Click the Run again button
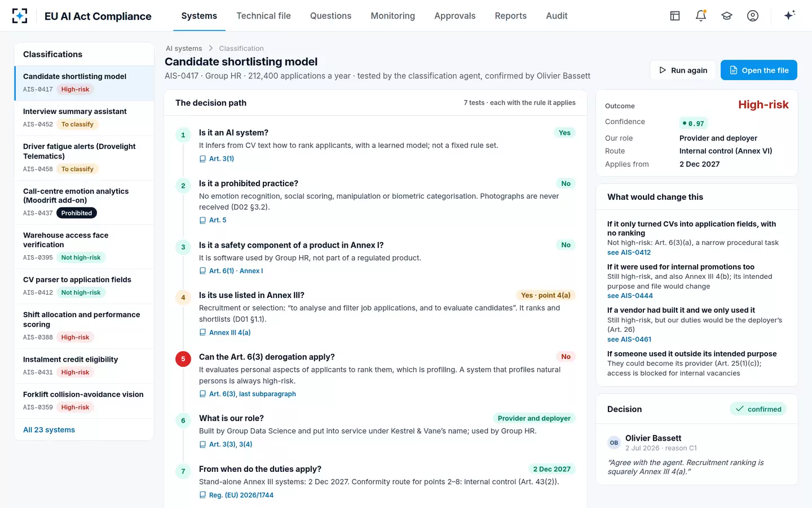 pos(683,70)
